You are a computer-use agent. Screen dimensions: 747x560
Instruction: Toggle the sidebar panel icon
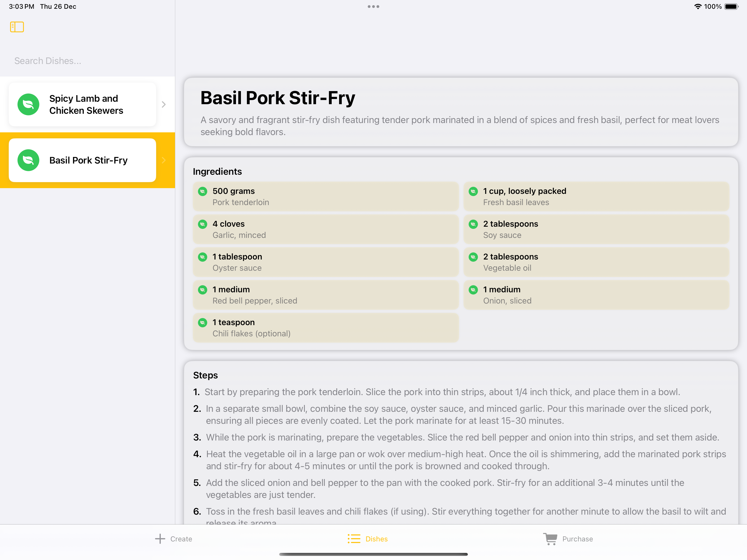click(17, 27)
